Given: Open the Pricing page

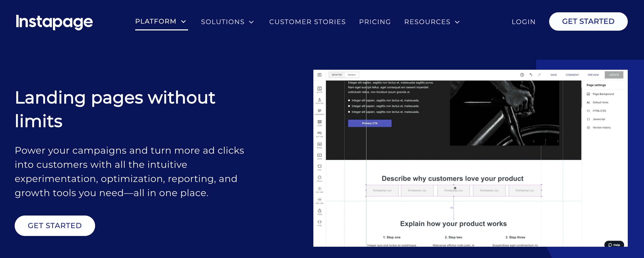Looking at the screenshot, I should 375,22.
